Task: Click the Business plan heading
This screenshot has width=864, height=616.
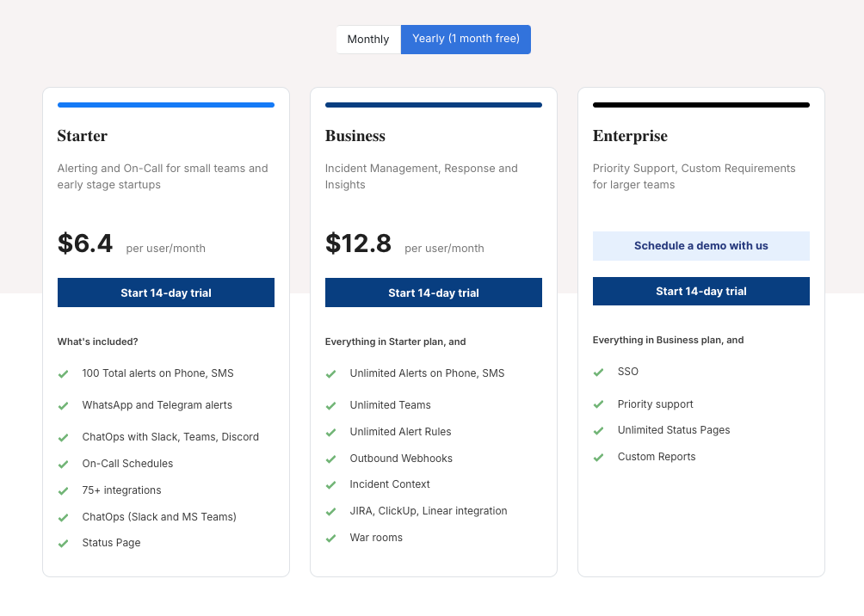Action: point(355,136)
